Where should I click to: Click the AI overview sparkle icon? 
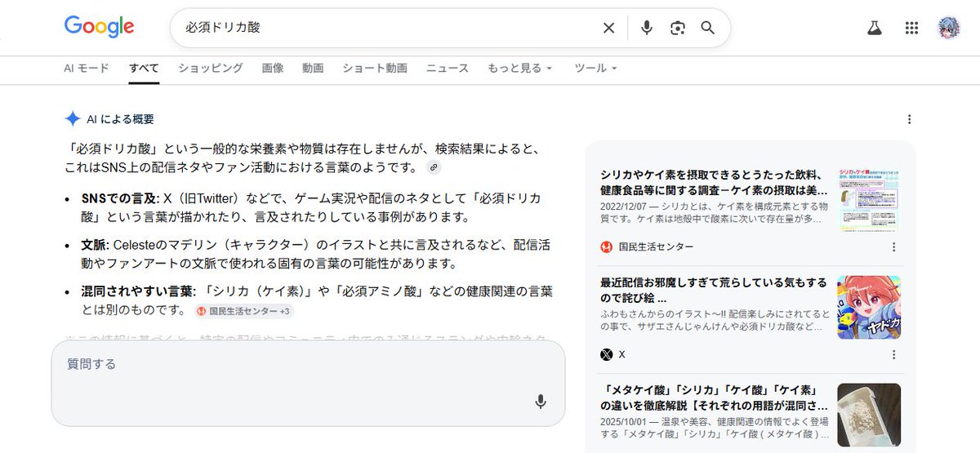coord(72,119)
